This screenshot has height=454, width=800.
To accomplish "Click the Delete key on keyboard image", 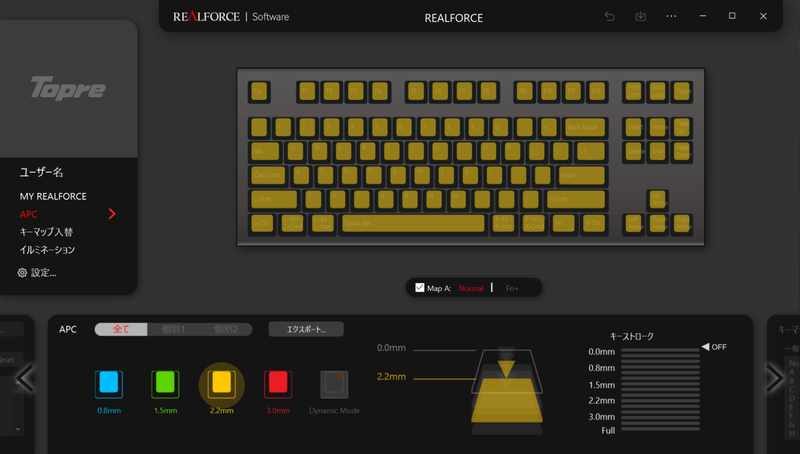I will click(634, 152).
